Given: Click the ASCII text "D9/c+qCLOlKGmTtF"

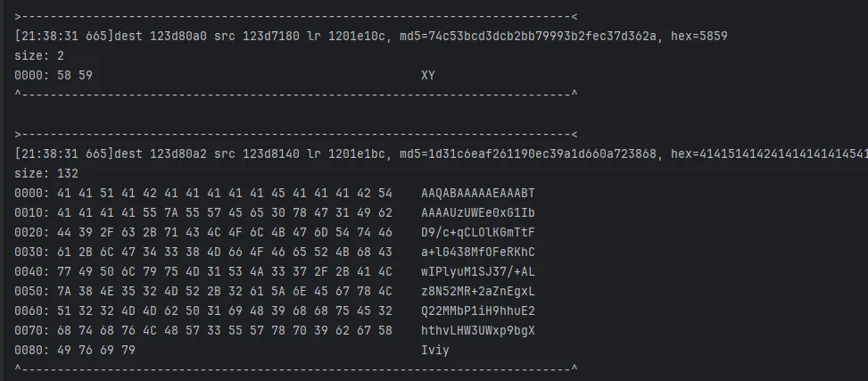Looking at the screenshot, I should pyautogui.click(x=478, y=232).
